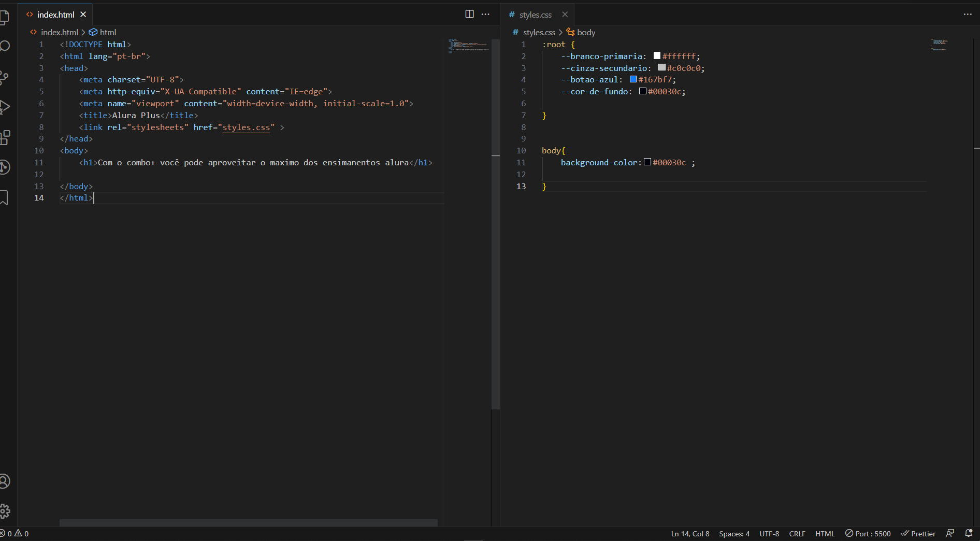Change end of line sequence CRLF
This screenshot has height=541, width=980.
(797, 534)
